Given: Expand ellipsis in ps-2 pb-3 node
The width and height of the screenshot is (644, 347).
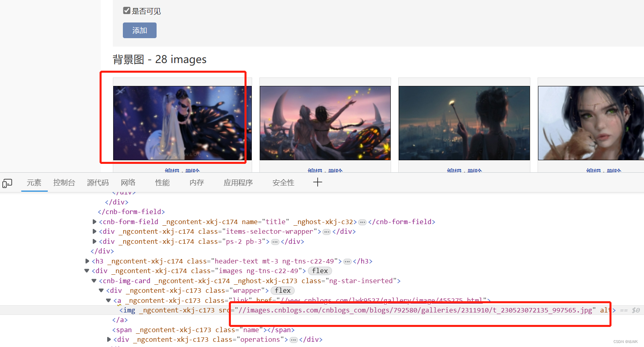Looking at the screenshot, I should click(275, 242).
